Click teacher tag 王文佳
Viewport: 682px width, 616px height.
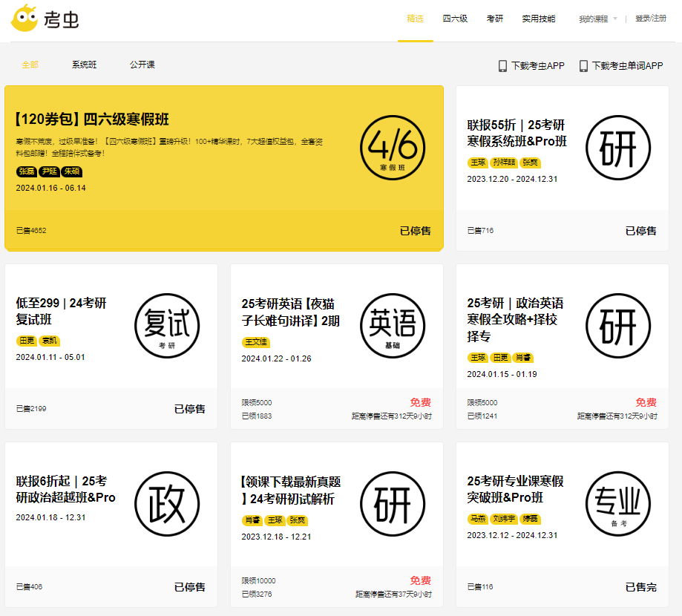coord(256,342)
